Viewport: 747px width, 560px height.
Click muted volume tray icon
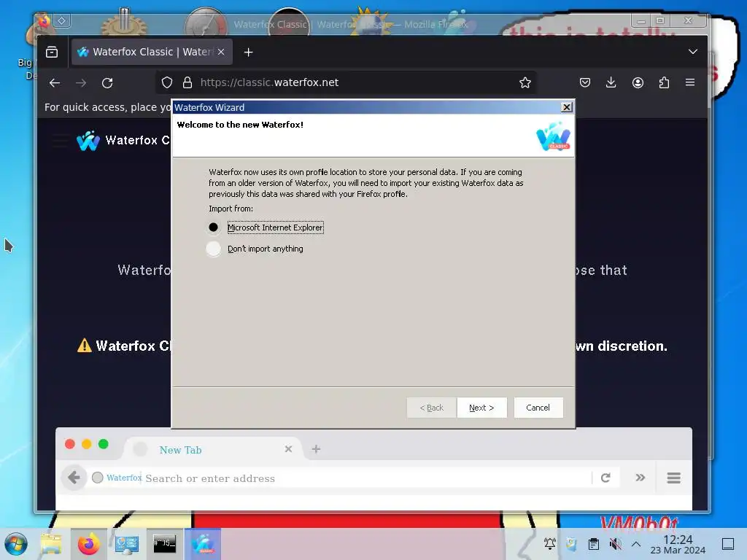pyautogui.click(x=616, y=544)
